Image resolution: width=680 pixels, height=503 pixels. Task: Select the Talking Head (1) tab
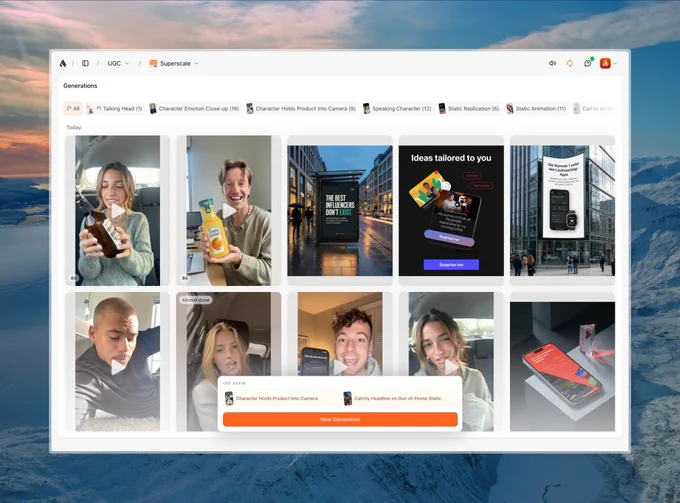pyautogui.click(x=114, y=108)
